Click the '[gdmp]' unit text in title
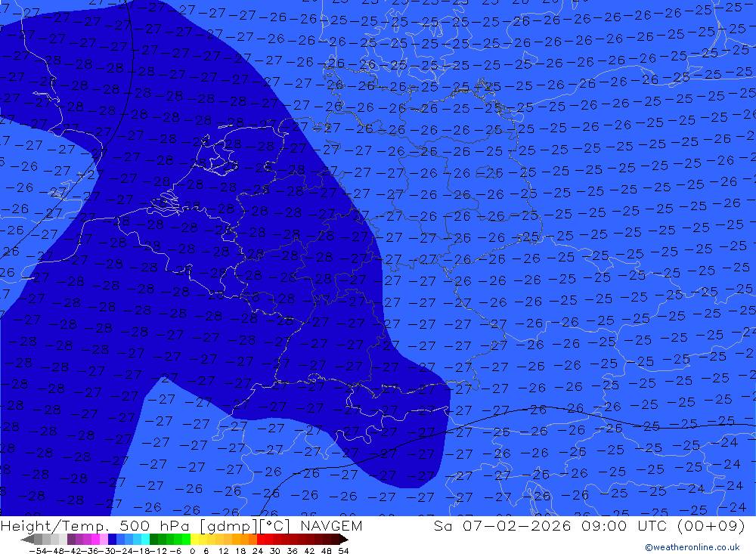The height and width of the screenshot is (554, 756). pyautogui.click(x=229, y=526)
